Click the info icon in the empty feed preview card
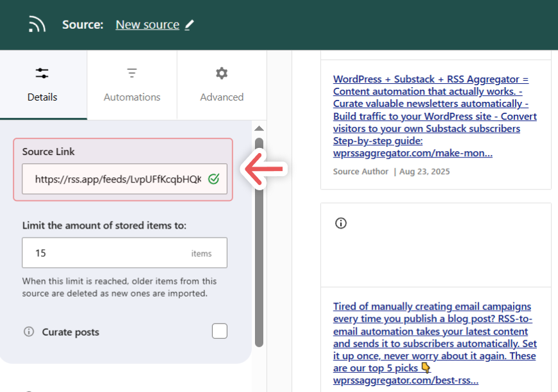The image size is (558, 392). click(x=340, y=223)
